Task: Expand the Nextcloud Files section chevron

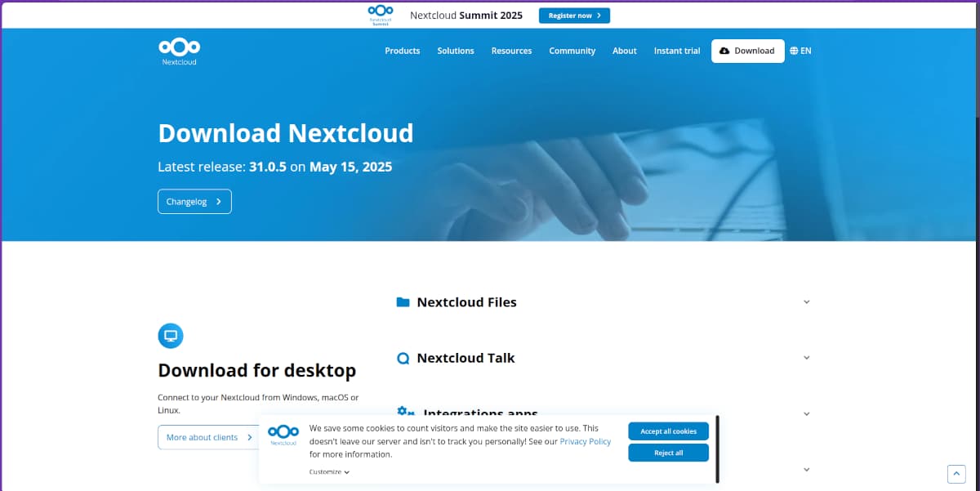Action: (807, 302)
